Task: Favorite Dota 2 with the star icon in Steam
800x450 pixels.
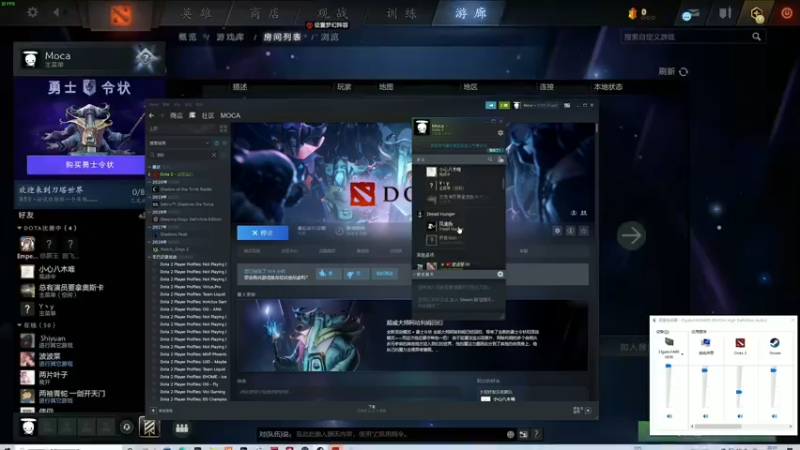Action: (584, 231)
